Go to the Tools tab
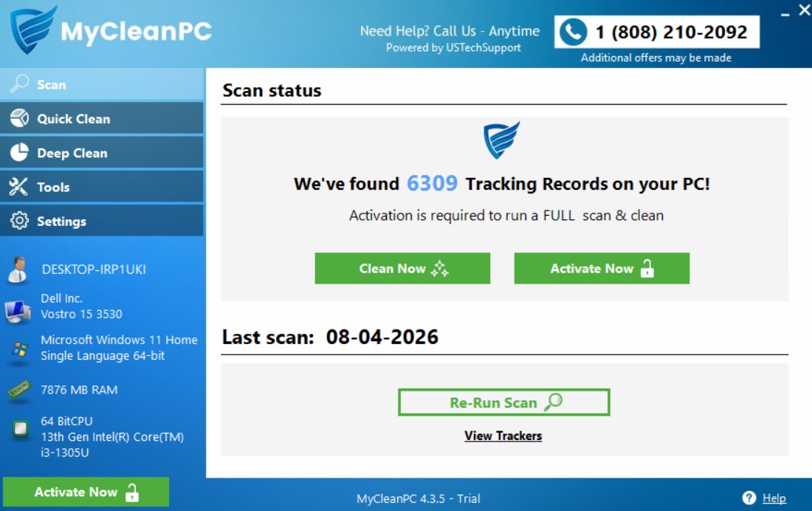The width and height of the screenshot is (812, 511). pyautogui.click(x=102, y=187)
